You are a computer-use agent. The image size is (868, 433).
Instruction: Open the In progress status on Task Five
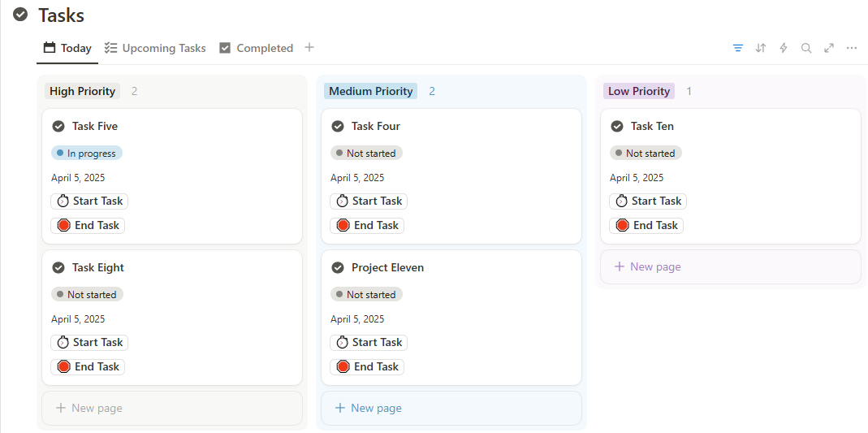pyautogui.click(x=87, y=154)
